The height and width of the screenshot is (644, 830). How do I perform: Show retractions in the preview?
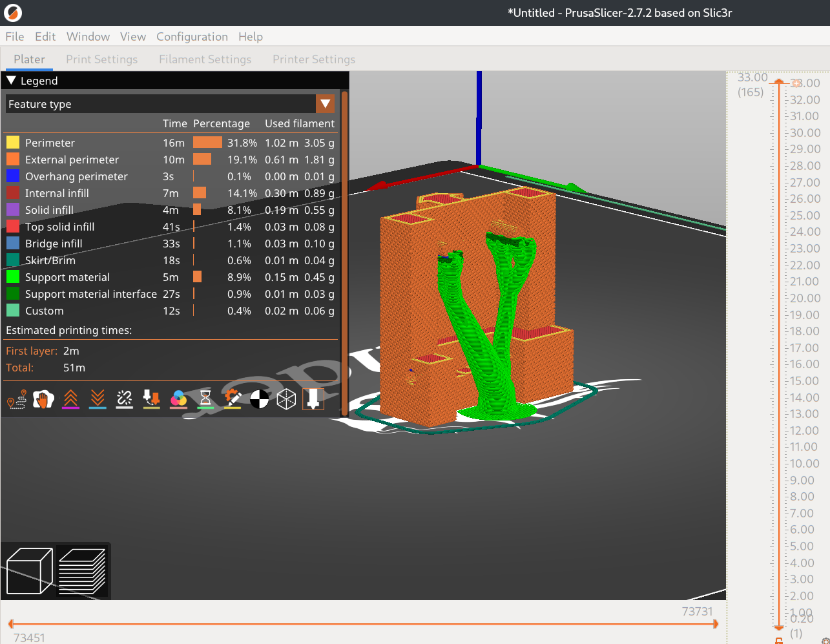[x=71, y=399]
